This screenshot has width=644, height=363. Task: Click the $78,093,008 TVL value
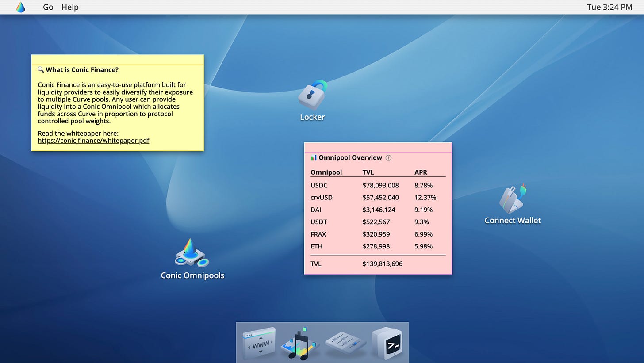click(381, 186)
